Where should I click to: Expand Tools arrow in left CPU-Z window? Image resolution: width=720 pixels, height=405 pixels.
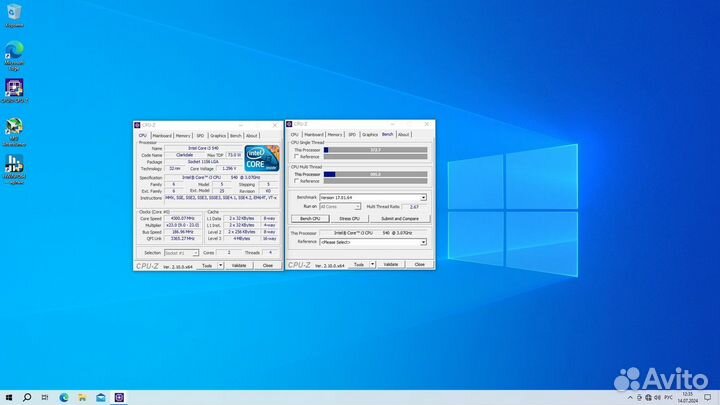coord(220,266)
